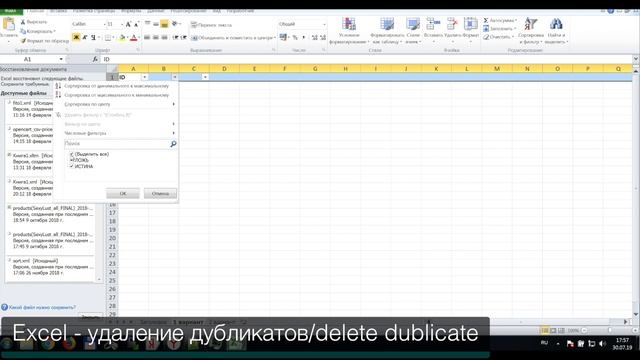640x360 pixels.
Task: Click the Format cells (Формат) icon
Action: pos(471,24)
